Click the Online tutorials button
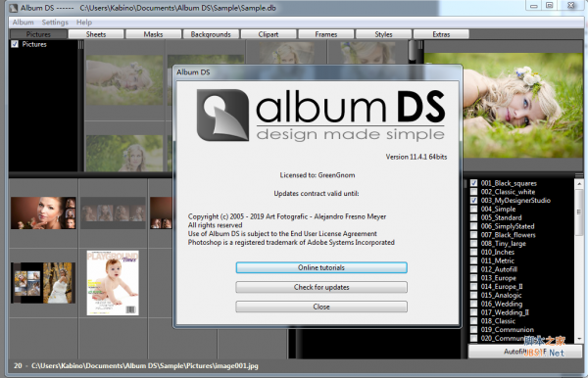This screenshot has height=378, width=588. coord(321,267)
